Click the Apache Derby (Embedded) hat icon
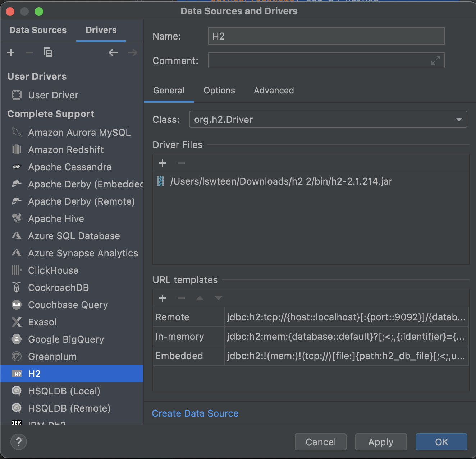476x459 pixels. tap(17, 184)
